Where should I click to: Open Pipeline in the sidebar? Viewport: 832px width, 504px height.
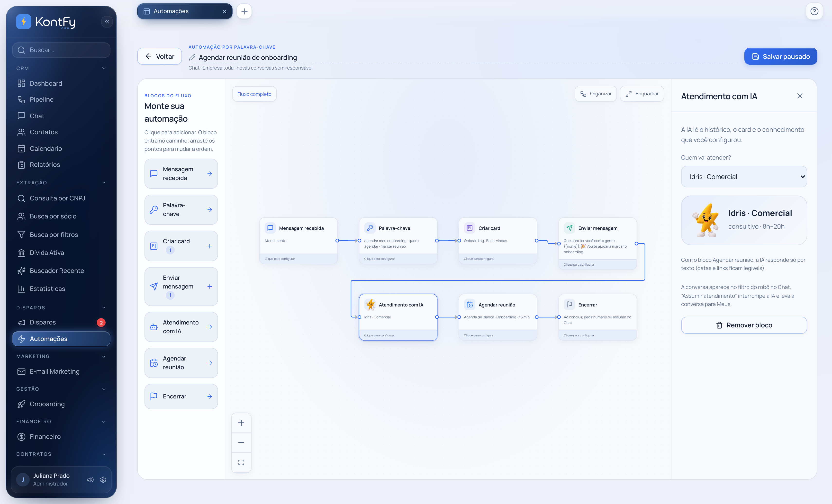click(61, 99)
